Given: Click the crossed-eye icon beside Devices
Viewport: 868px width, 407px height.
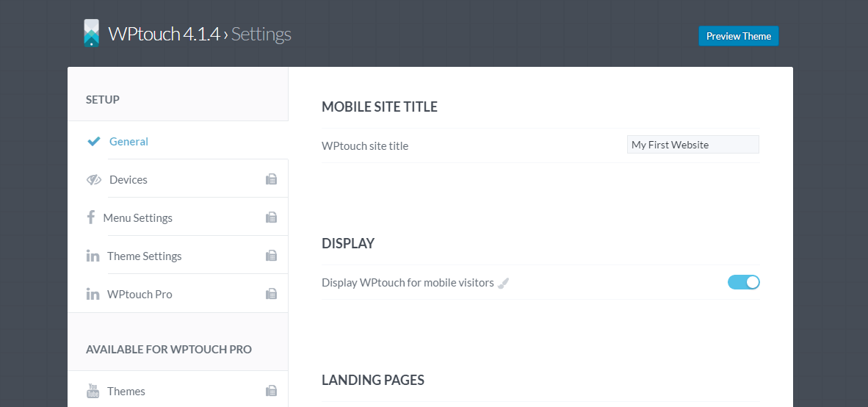Looking at the screenshot, I should (94, 179).
